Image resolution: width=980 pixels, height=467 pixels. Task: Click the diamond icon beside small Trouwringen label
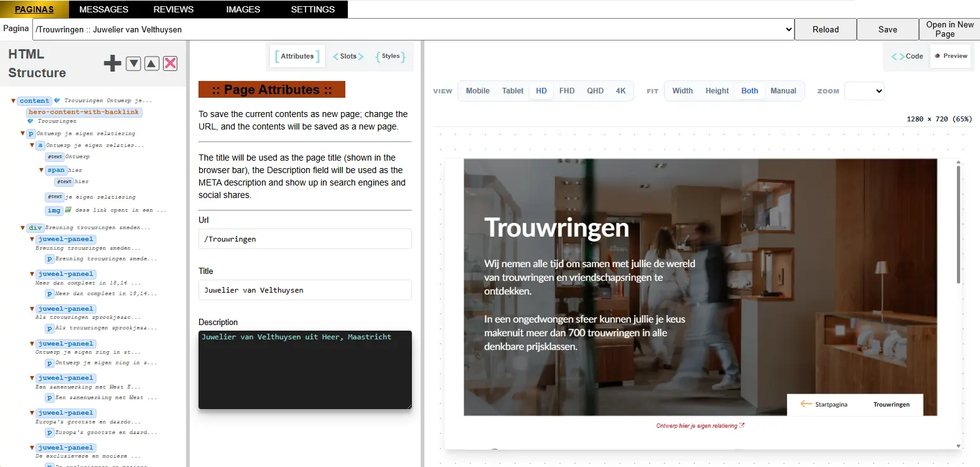(30, 121)
